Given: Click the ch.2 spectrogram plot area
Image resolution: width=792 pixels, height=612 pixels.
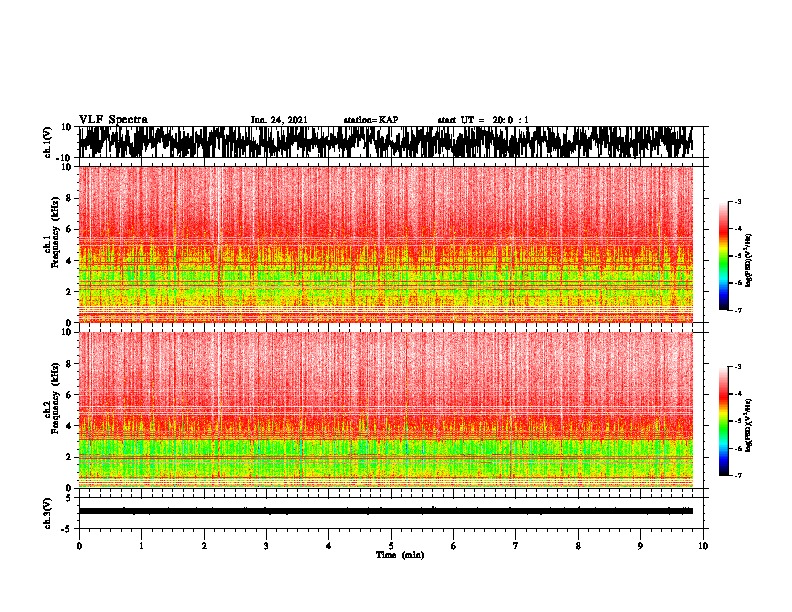Looking at the screenshot, I should [386, 410].
